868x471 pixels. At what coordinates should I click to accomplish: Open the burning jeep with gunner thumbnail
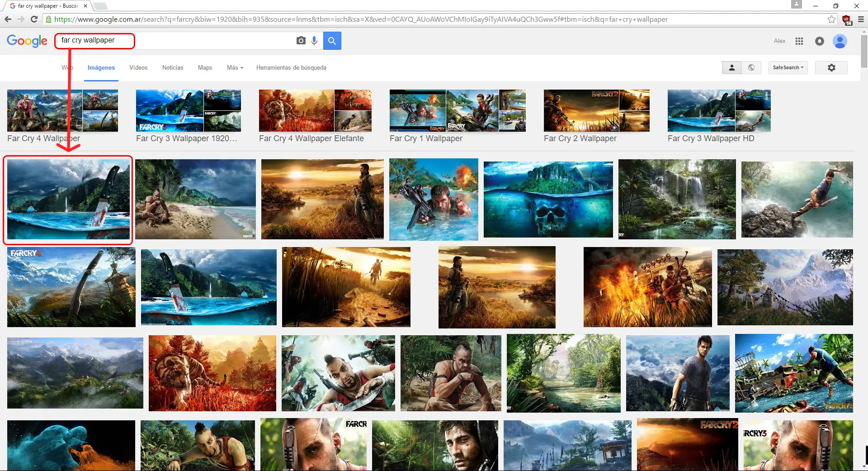click(648, 287)
